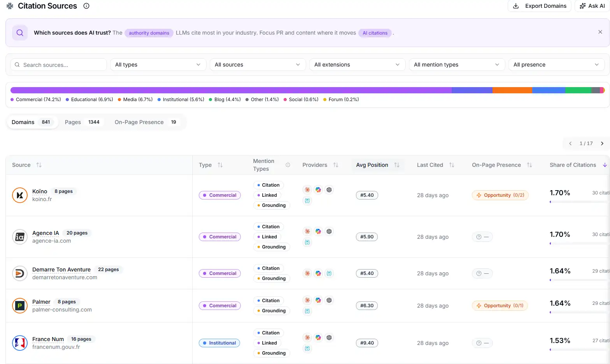Click Perplexity icon in France Num row

point(307,348)
